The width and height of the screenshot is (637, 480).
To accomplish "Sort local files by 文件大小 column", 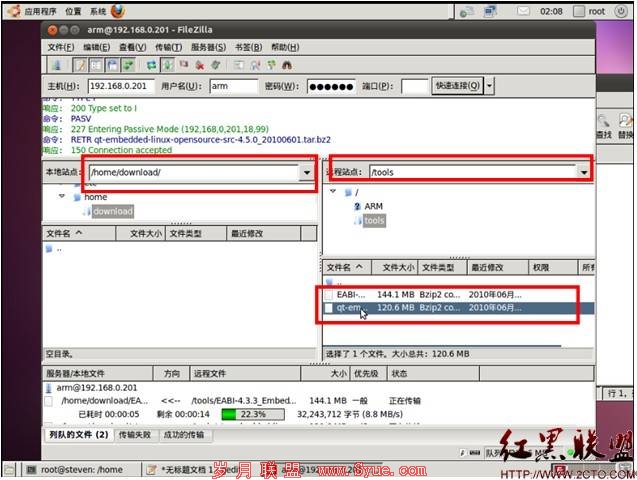I will pos(141,234).
